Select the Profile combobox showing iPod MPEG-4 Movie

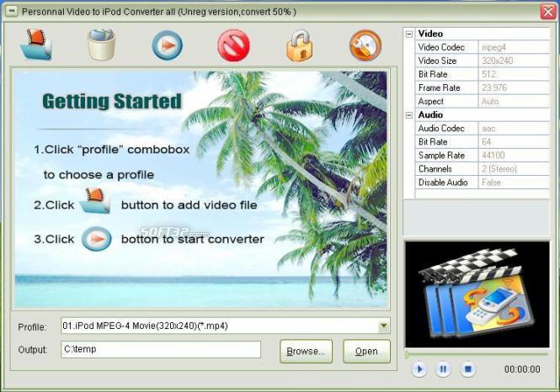[x=226, y=326]
